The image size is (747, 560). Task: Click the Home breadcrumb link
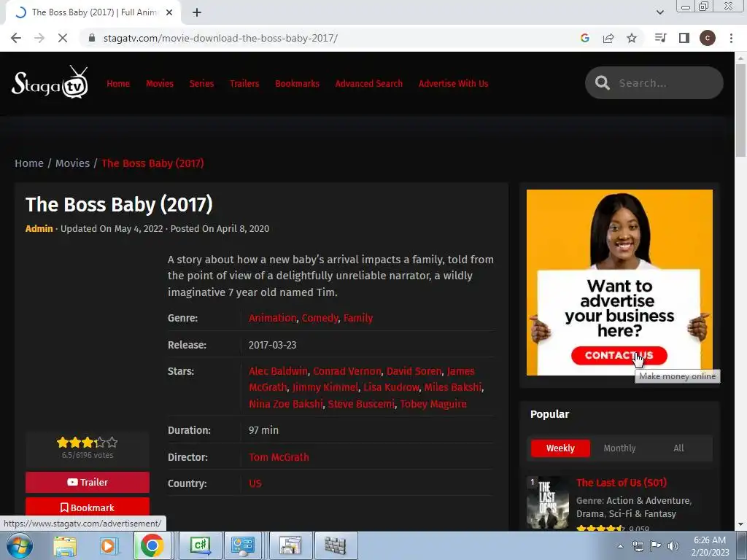tap(29, 163)
